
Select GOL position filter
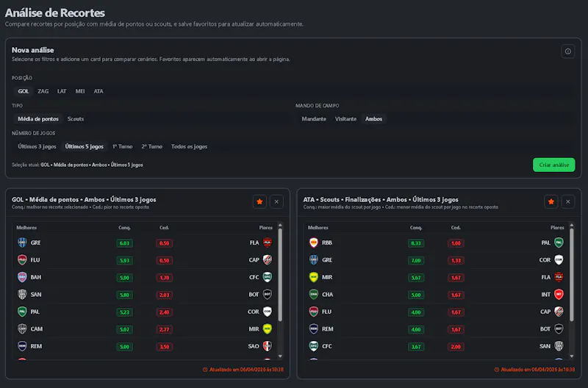click(24, 91)
